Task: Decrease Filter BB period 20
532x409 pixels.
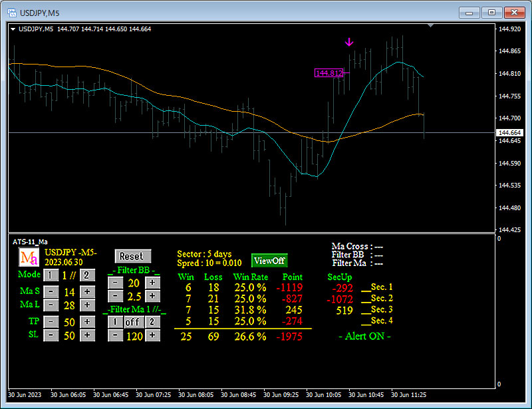Action: 115,283
